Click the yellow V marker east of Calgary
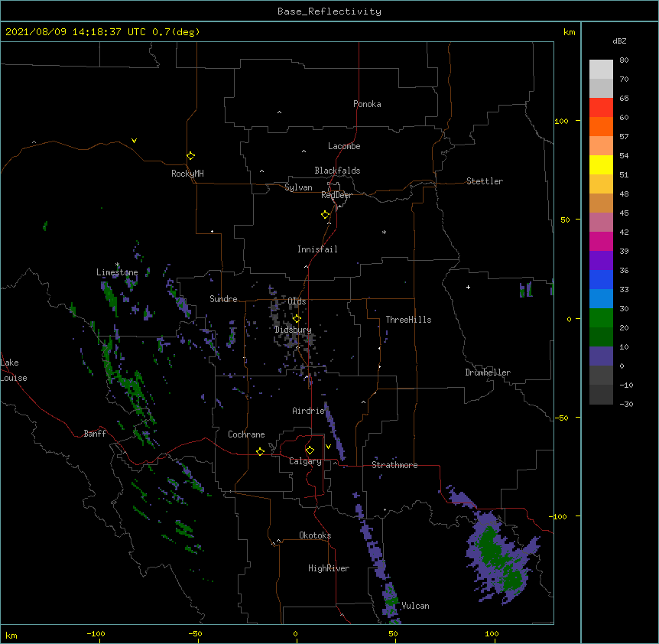Image resolution: width=659 pixels, height=644 pixels. pos(328,447)
